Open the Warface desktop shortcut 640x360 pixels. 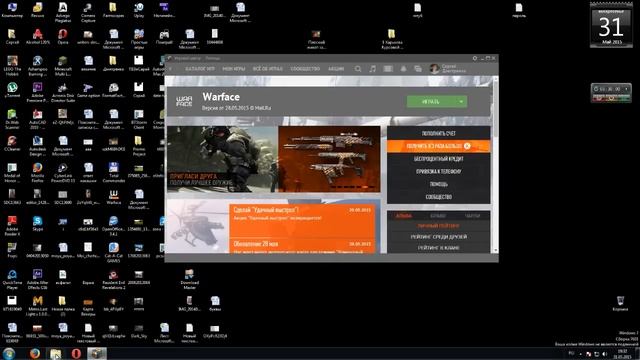(x=113, y=197)
